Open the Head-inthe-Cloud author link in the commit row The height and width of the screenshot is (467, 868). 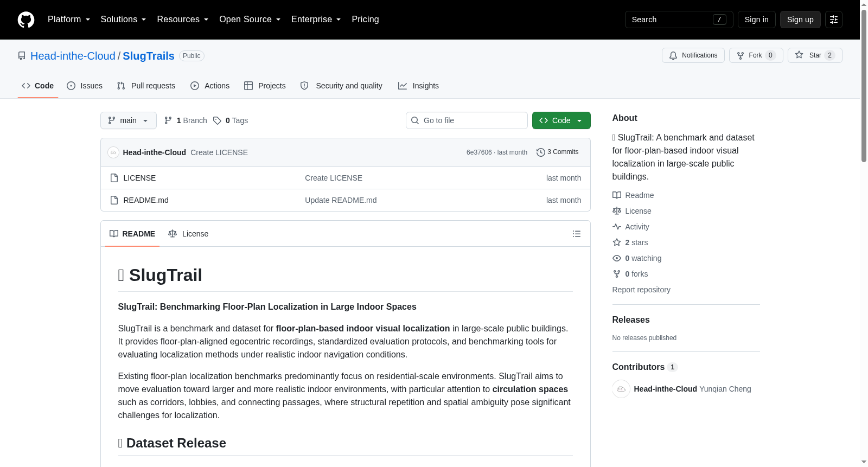155,152
